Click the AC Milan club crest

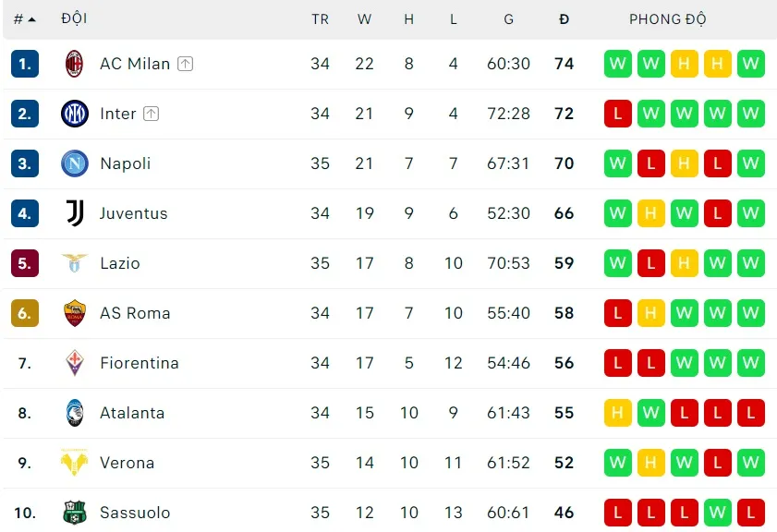tap(76, 64)
